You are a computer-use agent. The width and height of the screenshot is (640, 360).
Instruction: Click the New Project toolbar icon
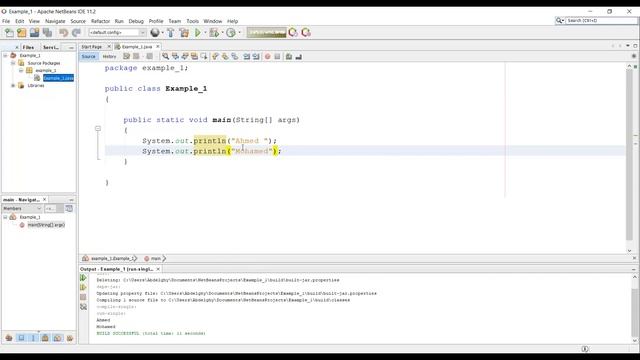(22, 33)
